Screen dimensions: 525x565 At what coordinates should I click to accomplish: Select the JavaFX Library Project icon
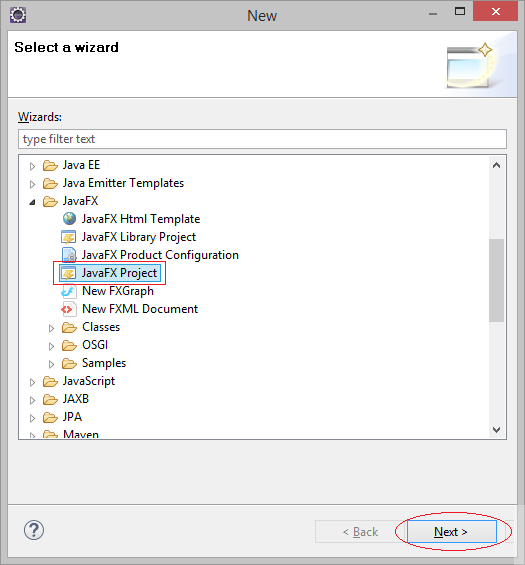click(x=68, y=237)
